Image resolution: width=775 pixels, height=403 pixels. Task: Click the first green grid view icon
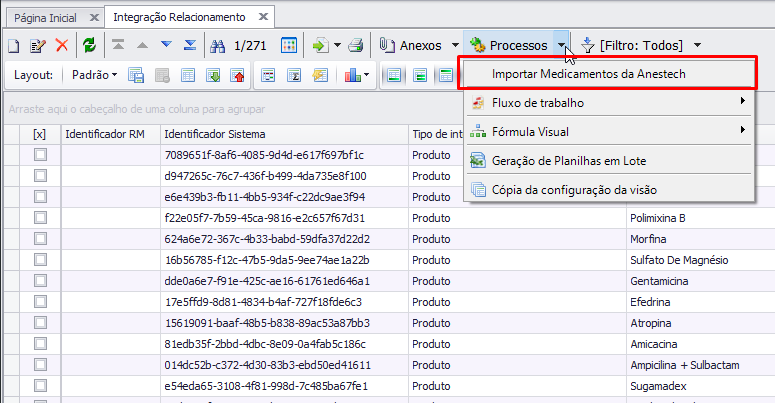click(394, 75)
